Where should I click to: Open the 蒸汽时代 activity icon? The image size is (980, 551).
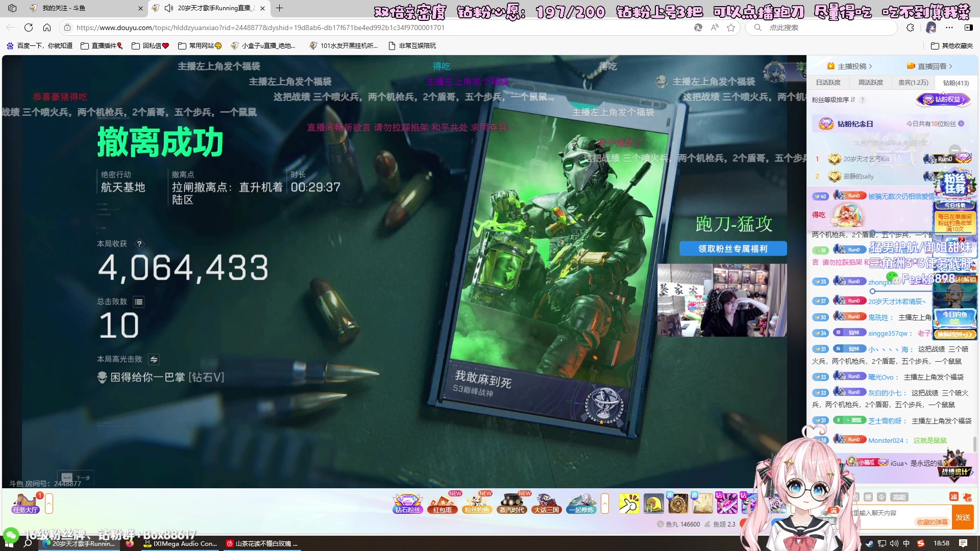pyautogui.click(x=512, y=504)
